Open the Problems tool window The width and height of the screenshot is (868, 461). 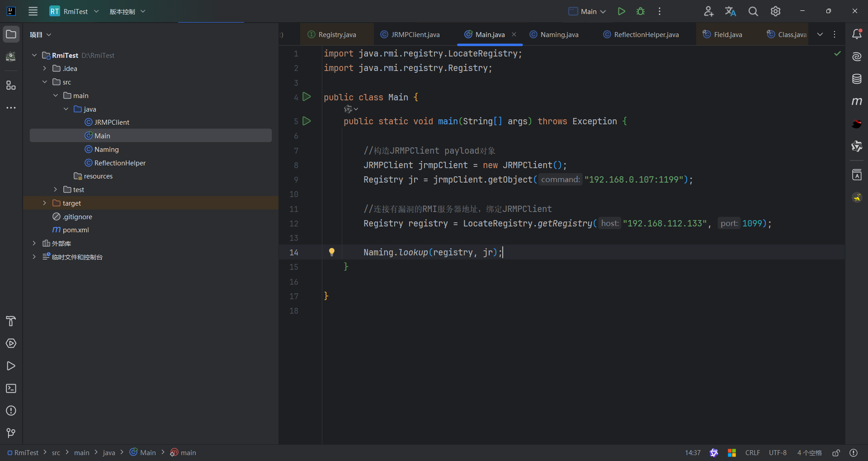11,410
